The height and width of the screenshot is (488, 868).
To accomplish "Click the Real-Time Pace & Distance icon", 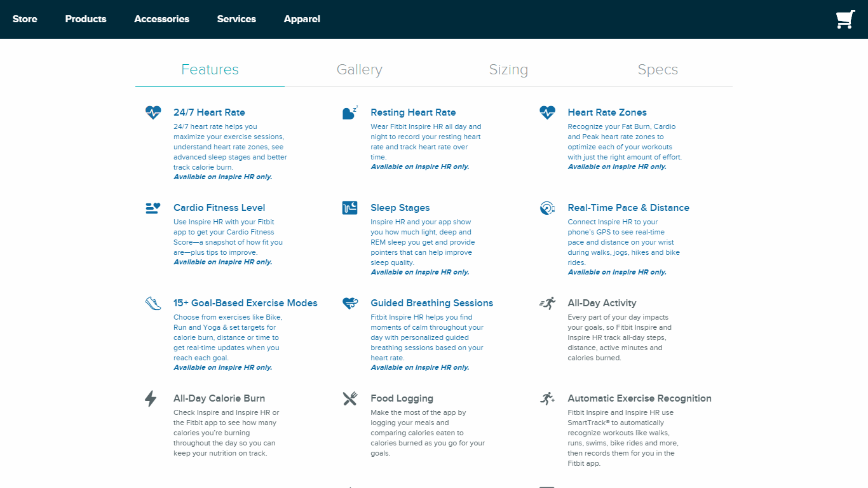I will tap(547, 208).
